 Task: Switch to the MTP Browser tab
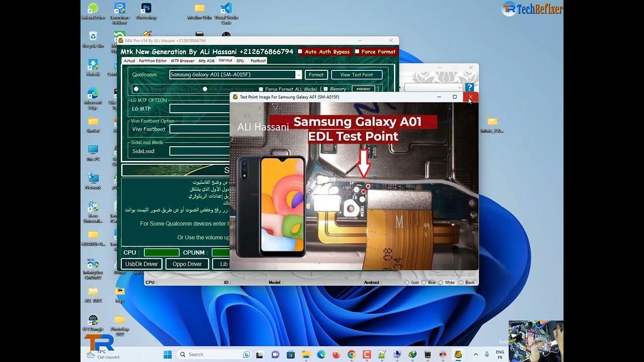[x=183, y=61]
